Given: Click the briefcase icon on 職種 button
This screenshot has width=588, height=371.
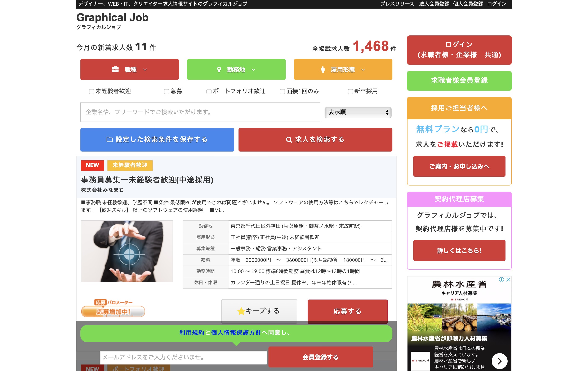Looking at the screenshot, I should tap(115, 69).
